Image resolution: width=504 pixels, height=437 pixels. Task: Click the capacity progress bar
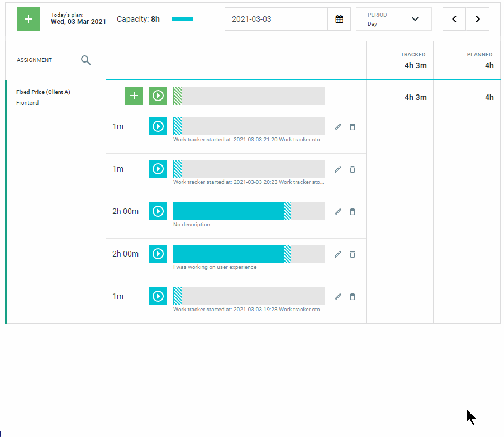pyautogui.click(x=192, y=19)
